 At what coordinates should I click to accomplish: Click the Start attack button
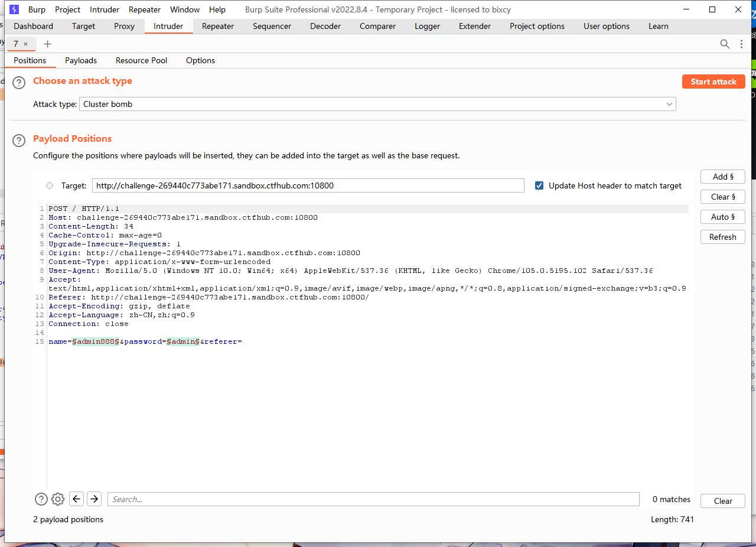click(x=713, y=82)
